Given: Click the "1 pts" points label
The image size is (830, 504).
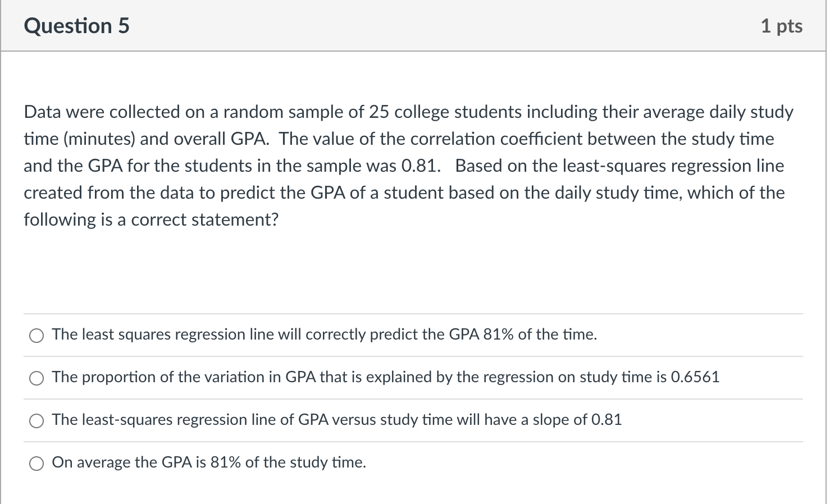Looking at the screenshot, I should coord(781,26).
